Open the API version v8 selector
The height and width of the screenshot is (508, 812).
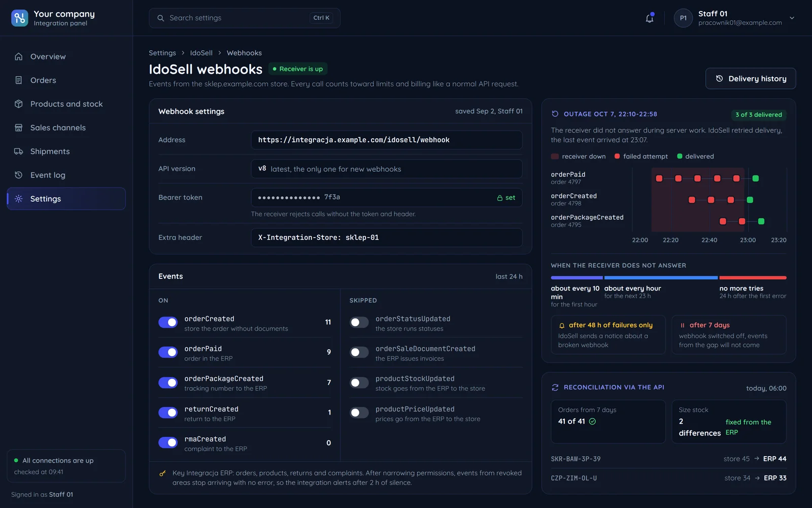click(x=387, y=169)
